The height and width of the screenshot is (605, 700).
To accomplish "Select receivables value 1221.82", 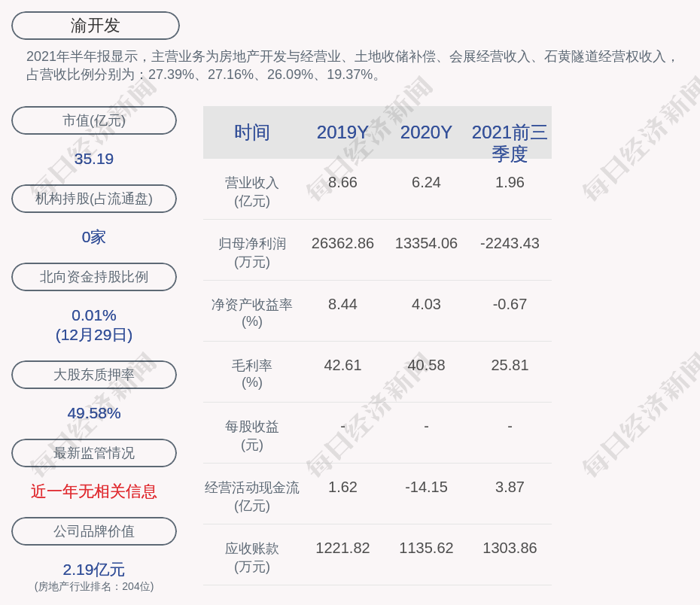I will tap(342, 548).
